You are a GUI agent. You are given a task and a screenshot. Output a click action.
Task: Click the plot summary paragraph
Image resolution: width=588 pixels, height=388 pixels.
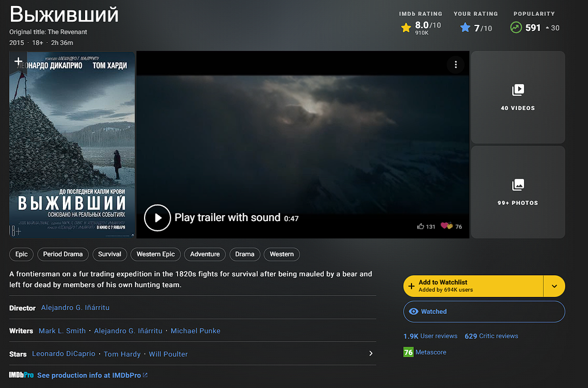pyautogui.click(x=191, y=279)
